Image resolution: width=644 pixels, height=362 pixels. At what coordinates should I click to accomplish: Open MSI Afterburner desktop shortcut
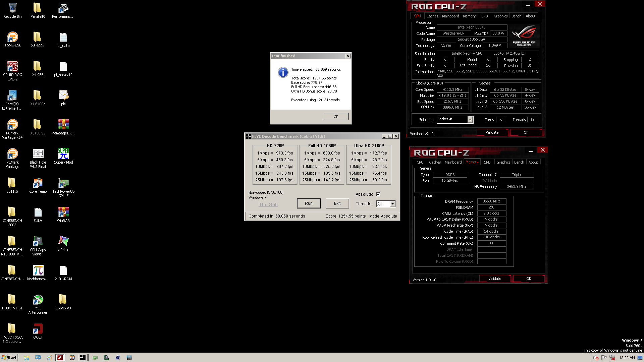pyautogui.click(x=38, y=304)
